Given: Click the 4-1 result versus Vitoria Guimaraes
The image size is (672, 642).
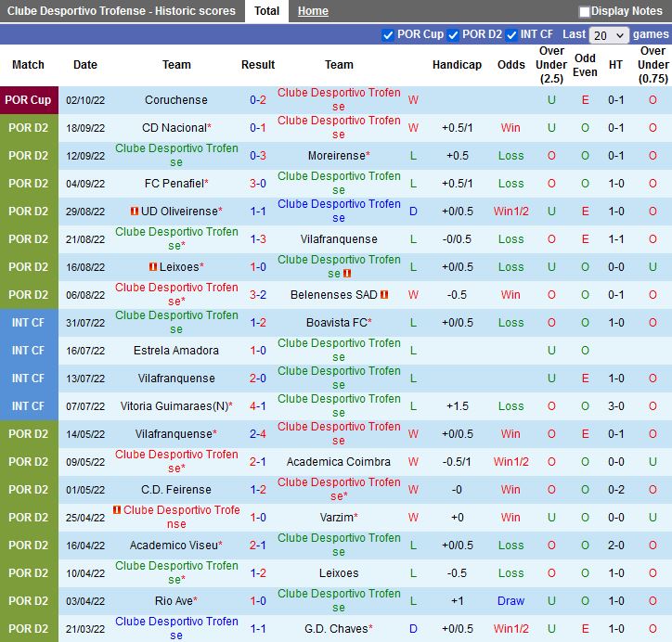Looking at the screenshot, I should (258, 406).
